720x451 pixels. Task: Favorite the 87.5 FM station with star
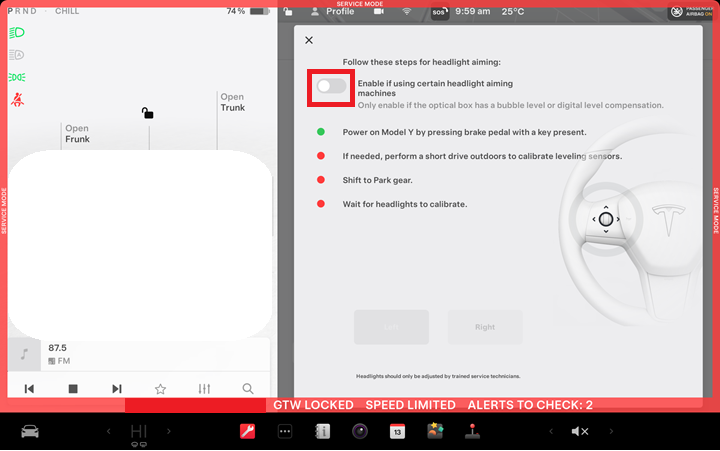click(160, 388)
